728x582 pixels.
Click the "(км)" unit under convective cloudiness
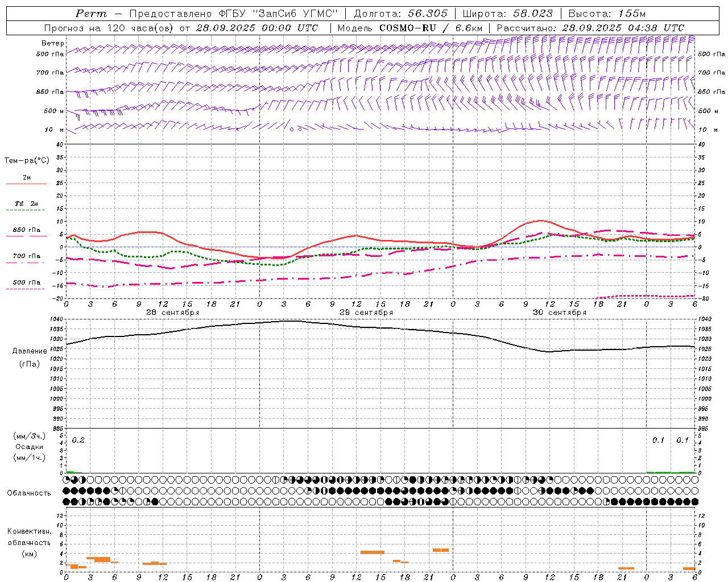pos(29,554)
